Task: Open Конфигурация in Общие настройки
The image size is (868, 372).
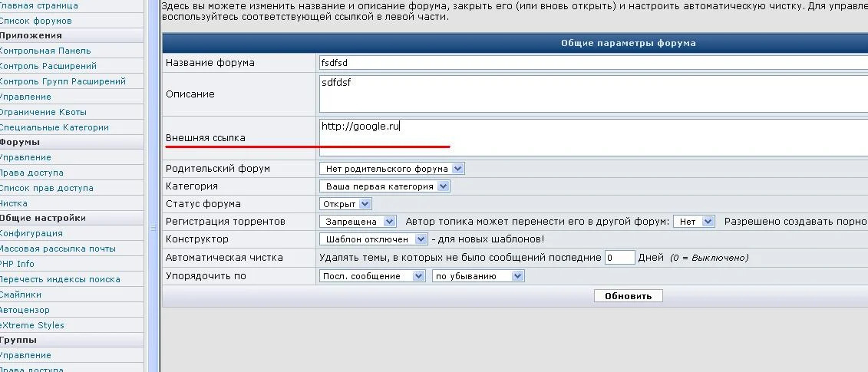Action: click(31, 234)
